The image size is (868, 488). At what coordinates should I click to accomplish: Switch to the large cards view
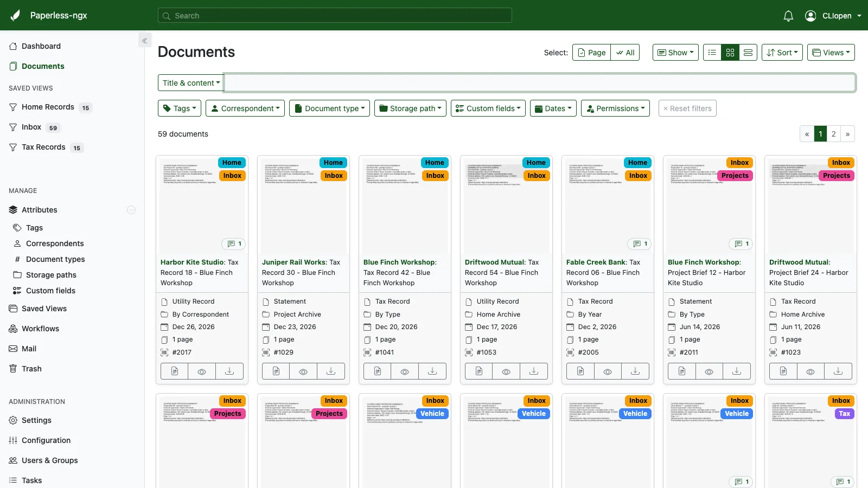(748, 53)
